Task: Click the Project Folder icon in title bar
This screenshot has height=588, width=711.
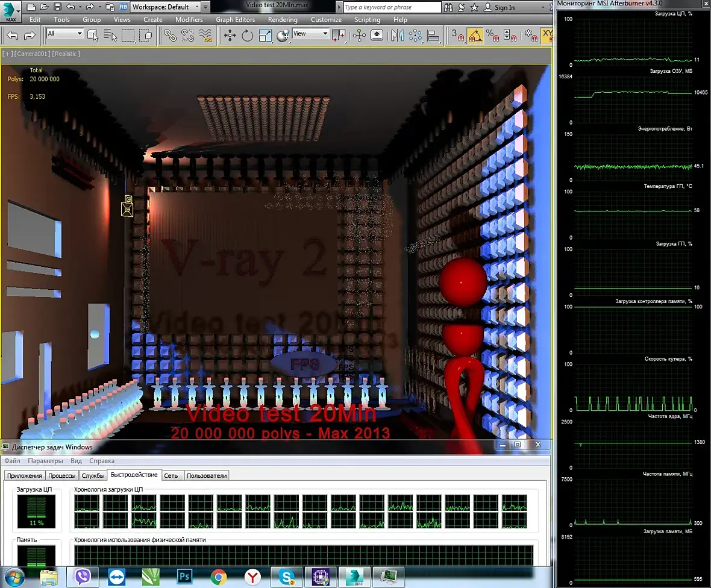Action: [110, 7]
